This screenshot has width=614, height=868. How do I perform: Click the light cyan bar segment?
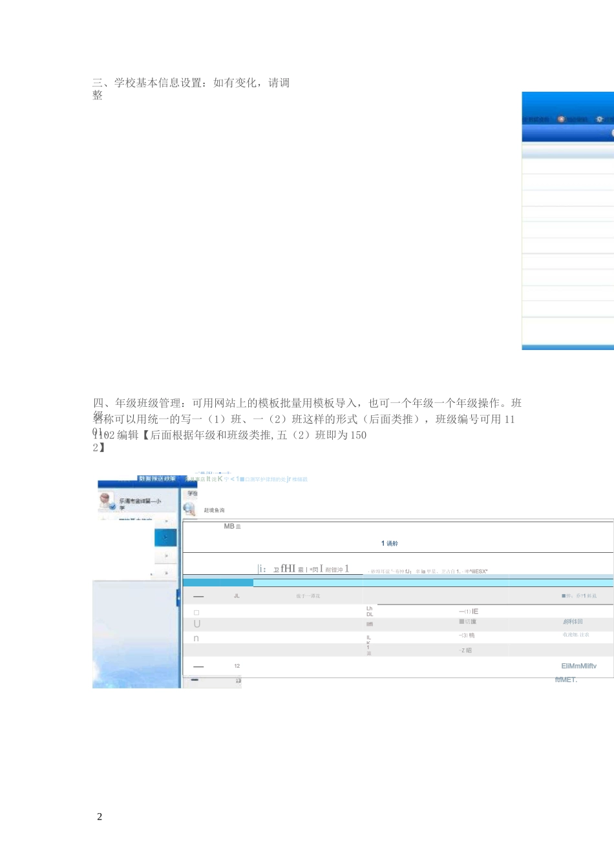coord(434,583)
